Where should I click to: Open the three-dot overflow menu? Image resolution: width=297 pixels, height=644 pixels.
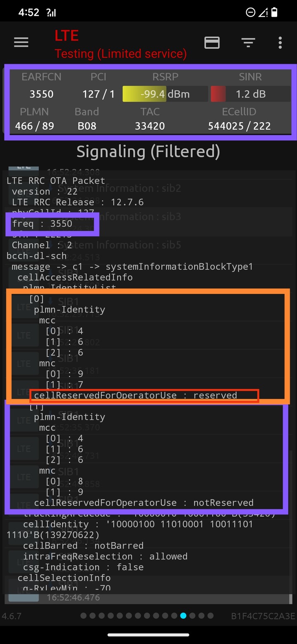point(280,43)
